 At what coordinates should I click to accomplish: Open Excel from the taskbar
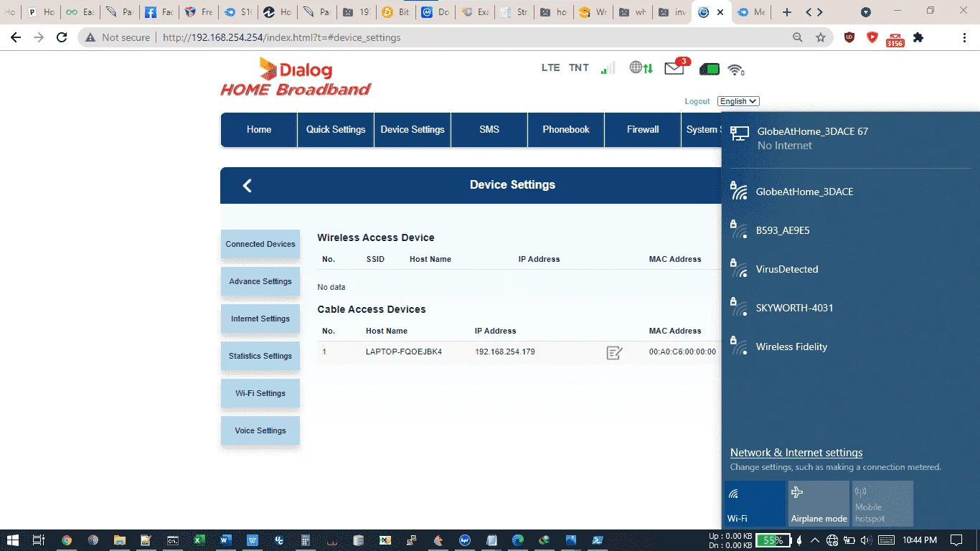click(199, 540)
